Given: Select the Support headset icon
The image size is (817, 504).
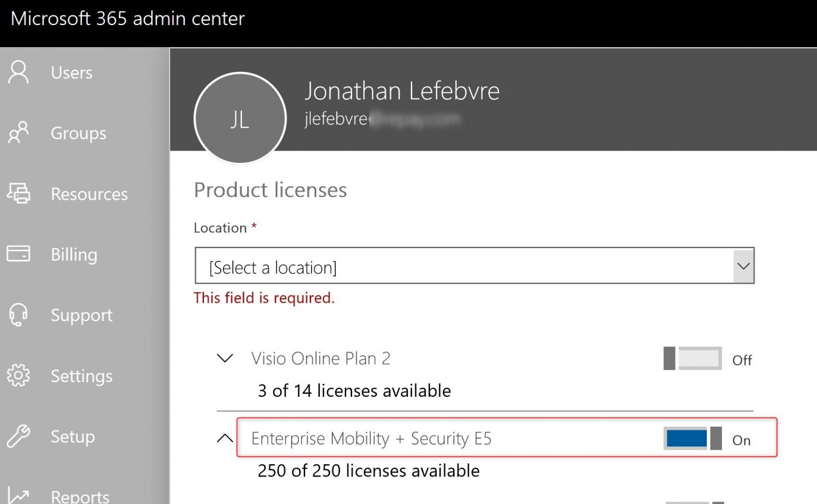Looking at the screenshot, I should tap(18, 315).
